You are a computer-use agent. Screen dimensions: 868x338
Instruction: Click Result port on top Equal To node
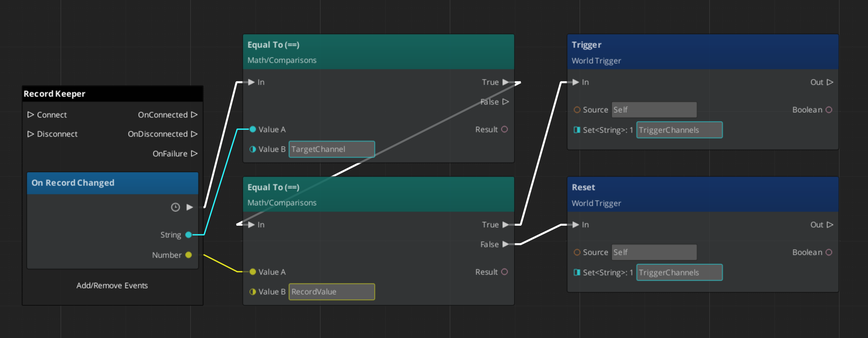pyautogui.click(x=505, y=130)
